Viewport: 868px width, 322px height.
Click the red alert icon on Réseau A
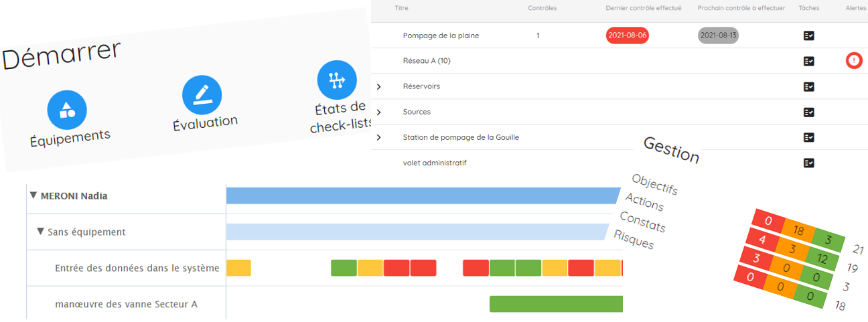(853, 60)
